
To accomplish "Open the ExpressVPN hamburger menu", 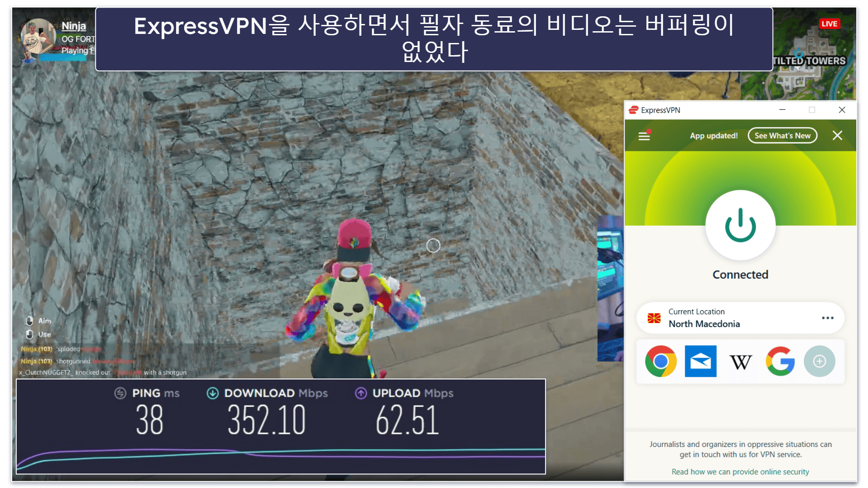I will (x=644, y=136).
